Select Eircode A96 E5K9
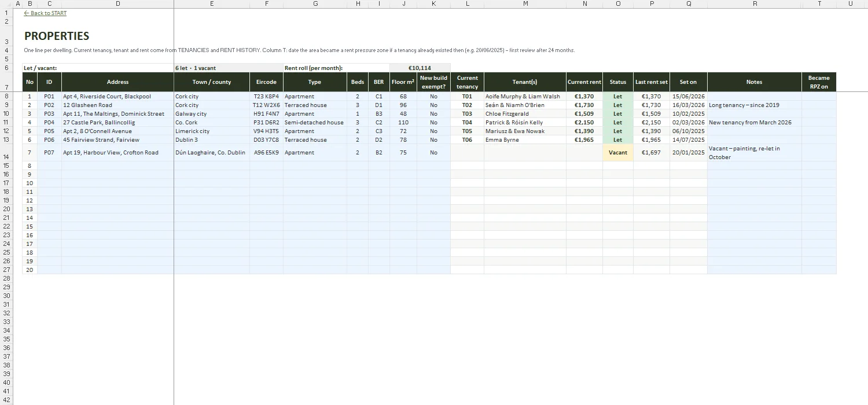The width and height of the screenshot is (868, 405). [266, 153]
